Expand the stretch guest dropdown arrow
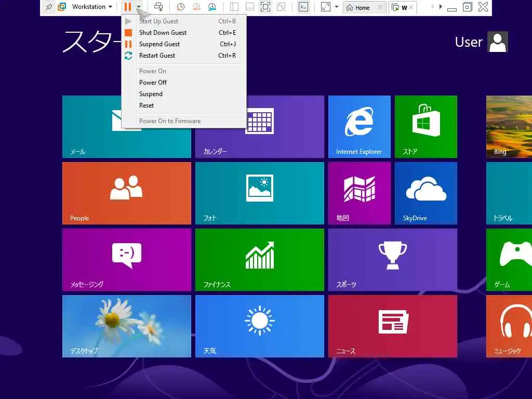This screenshot has height=399, width=532. click(337, 7)
